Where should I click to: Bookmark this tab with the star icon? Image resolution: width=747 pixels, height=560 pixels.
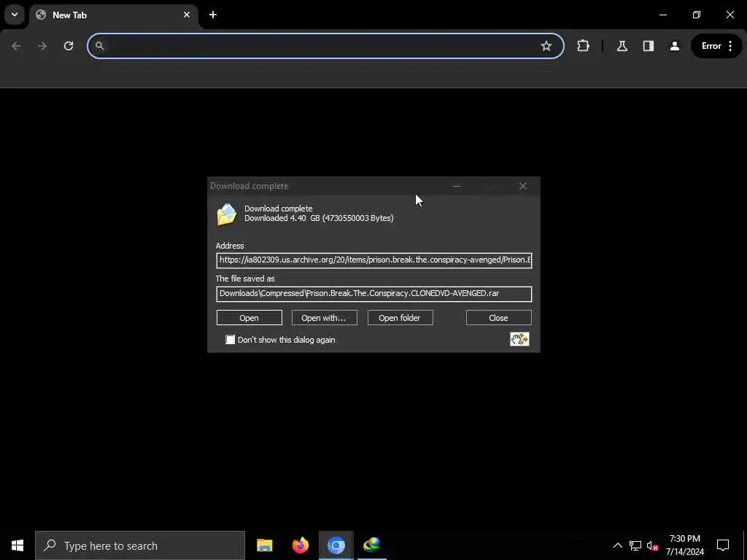546,46
